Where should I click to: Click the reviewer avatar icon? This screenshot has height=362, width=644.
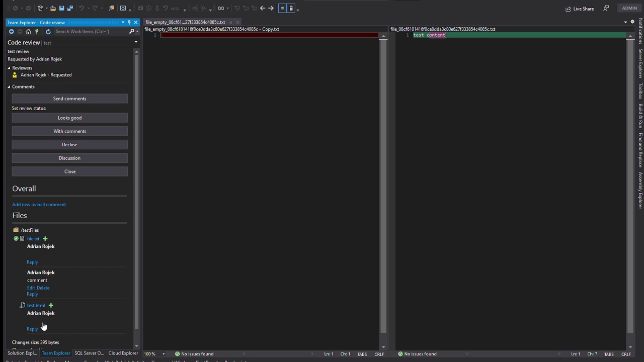pos(15,75)
